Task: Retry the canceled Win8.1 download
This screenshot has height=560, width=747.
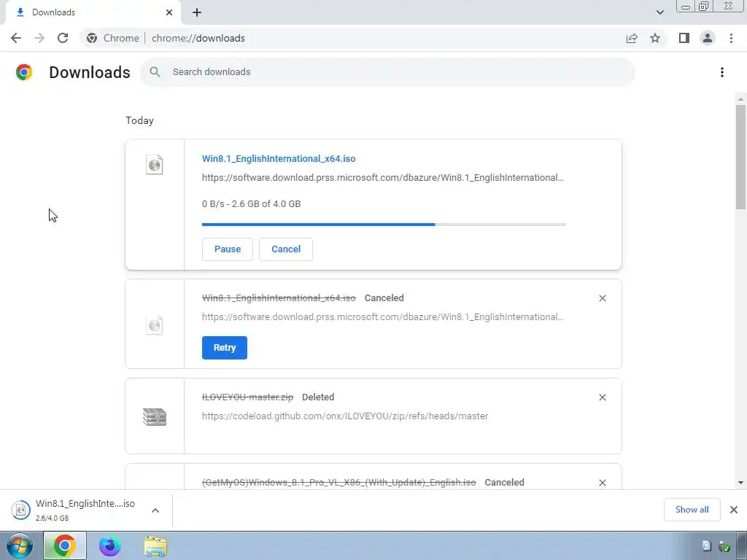Action: [x=225, y=348]
